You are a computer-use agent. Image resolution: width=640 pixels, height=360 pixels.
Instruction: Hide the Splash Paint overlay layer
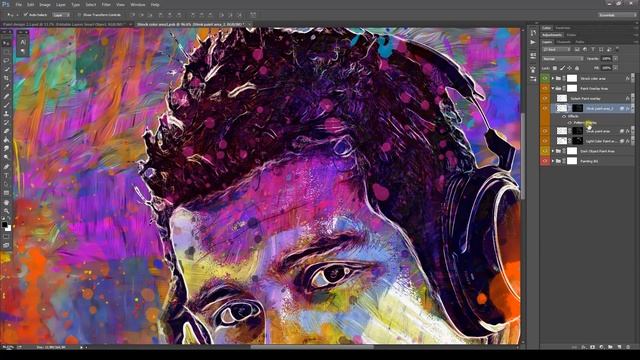pyautogui.click(x=545, y=98)
